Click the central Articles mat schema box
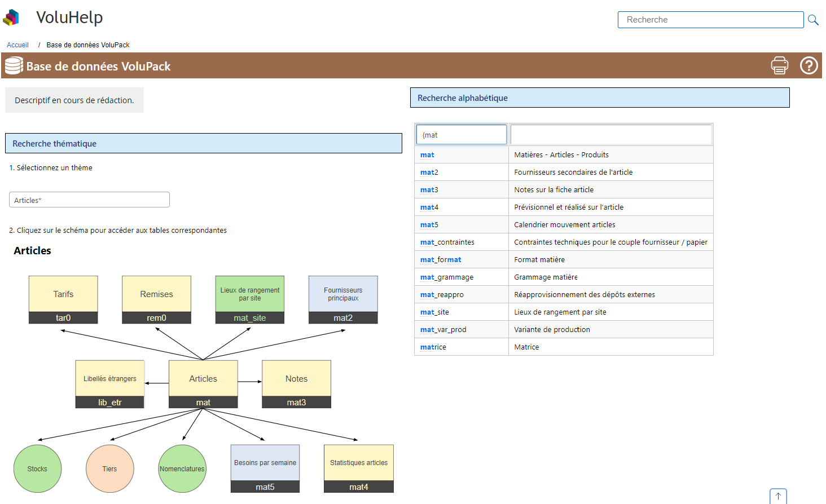Screen dimensions: 826x504 coord(203,384)
